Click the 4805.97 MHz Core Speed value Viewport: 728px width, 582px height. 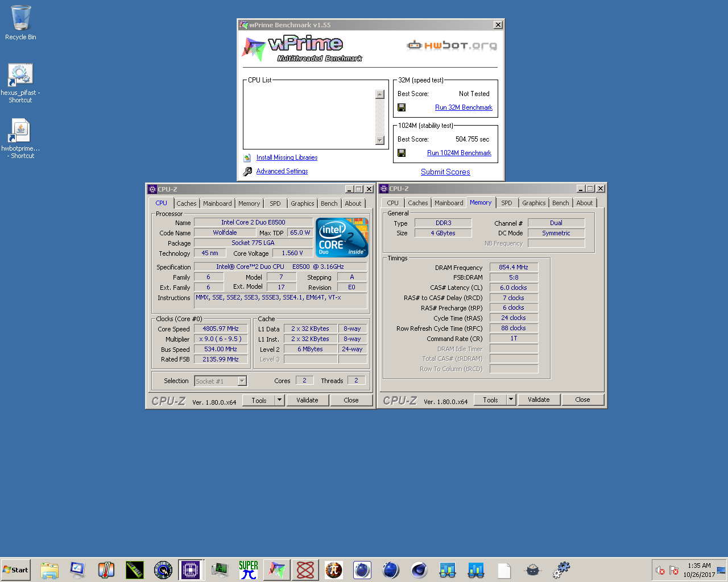[x=221, y=329]
